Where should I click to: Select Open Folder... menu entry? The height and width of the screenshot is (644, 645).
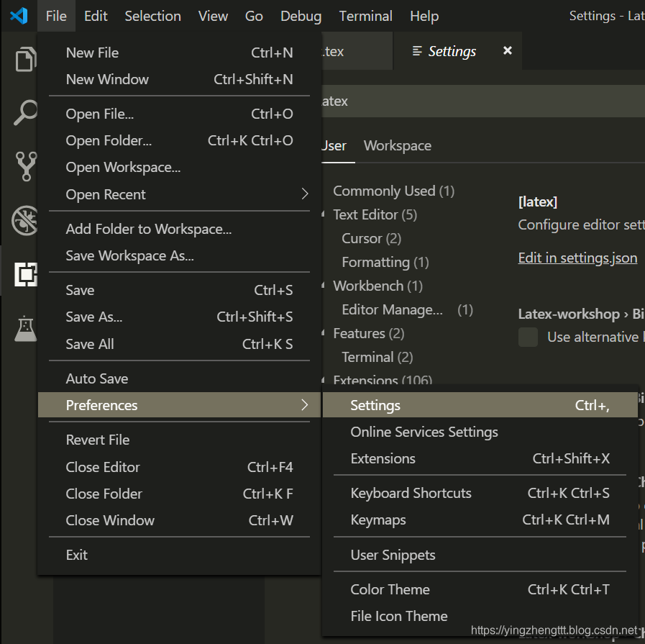point(179,140)
